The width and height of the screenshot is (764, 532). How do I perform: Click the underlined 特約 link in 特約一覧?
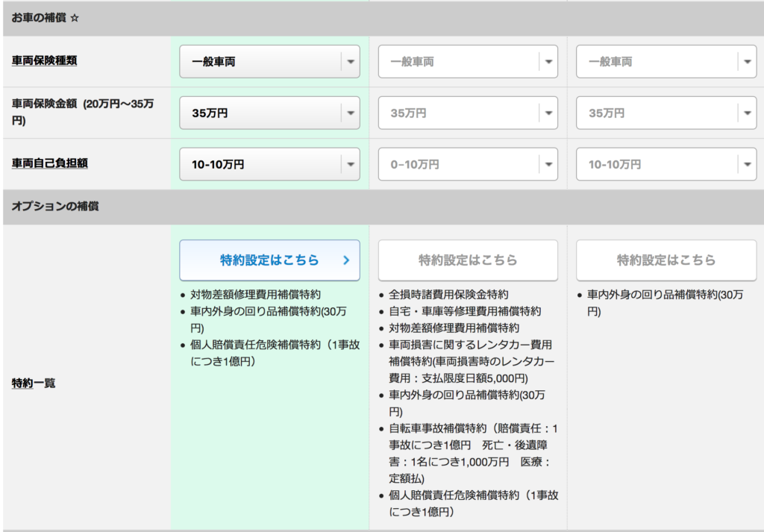click(x=22, y=384)
